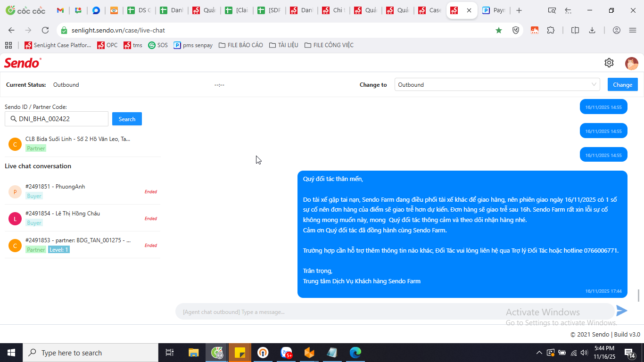Click the 16/11/2025 17:44 timestamp
This screenshot has height=362, width=644.
(x=603, y=291)
